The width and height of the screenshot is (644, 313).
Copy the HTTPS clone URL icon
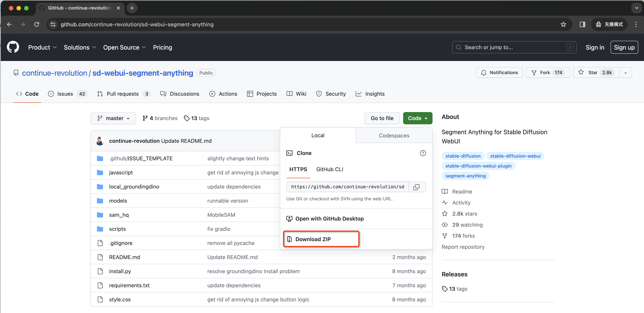pos(417,187)
